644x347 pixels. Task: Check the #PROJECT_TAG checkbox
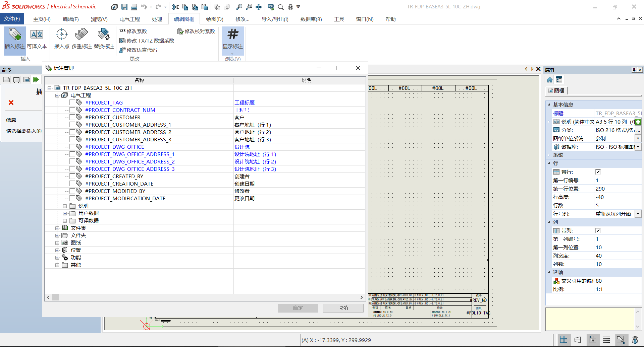pos(72,102)
